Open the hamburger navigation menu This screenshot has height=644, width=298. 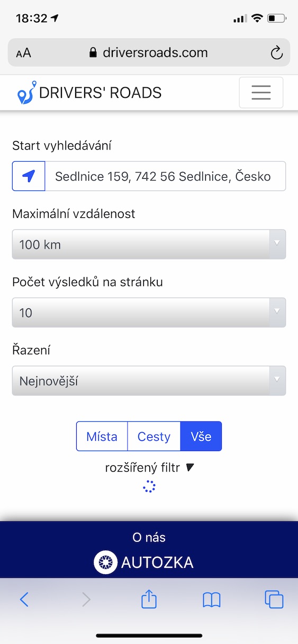coord(261,93)
